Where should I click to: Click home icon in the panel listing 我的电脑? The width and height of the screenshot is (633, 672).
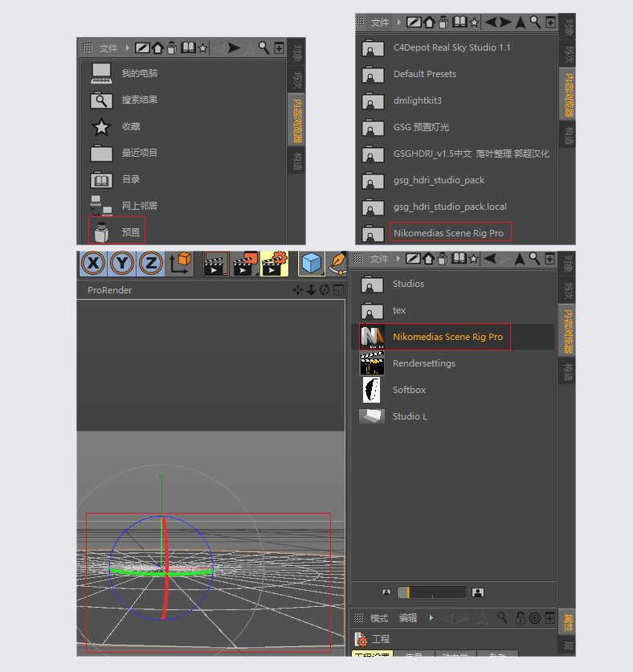(x=157, y=48)
